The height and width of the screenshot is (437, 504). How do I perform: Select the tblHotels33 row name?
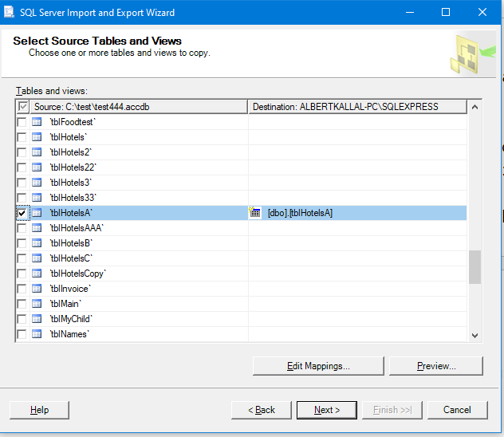[73, 198]
